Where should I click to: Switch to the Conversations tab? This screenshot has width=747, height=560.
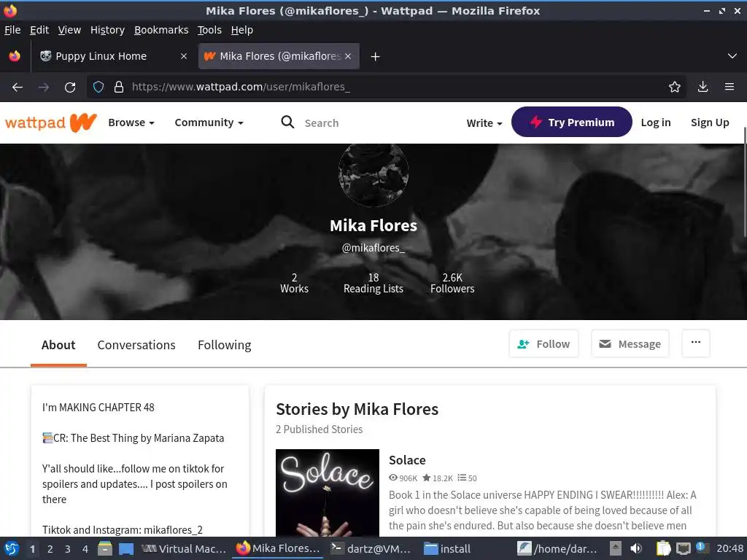click(136, 345)
